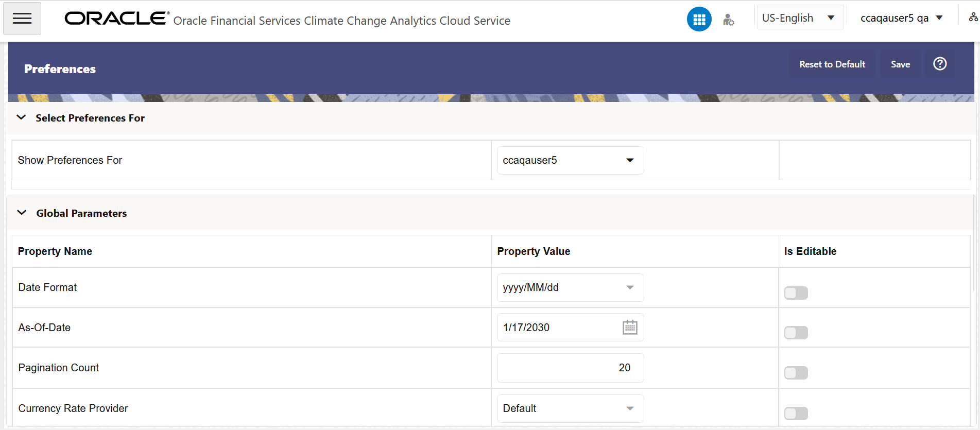Screen dimensions: 980x430
Task: Toggle Is Editable for Pagination Count
Action: [796, 373]
